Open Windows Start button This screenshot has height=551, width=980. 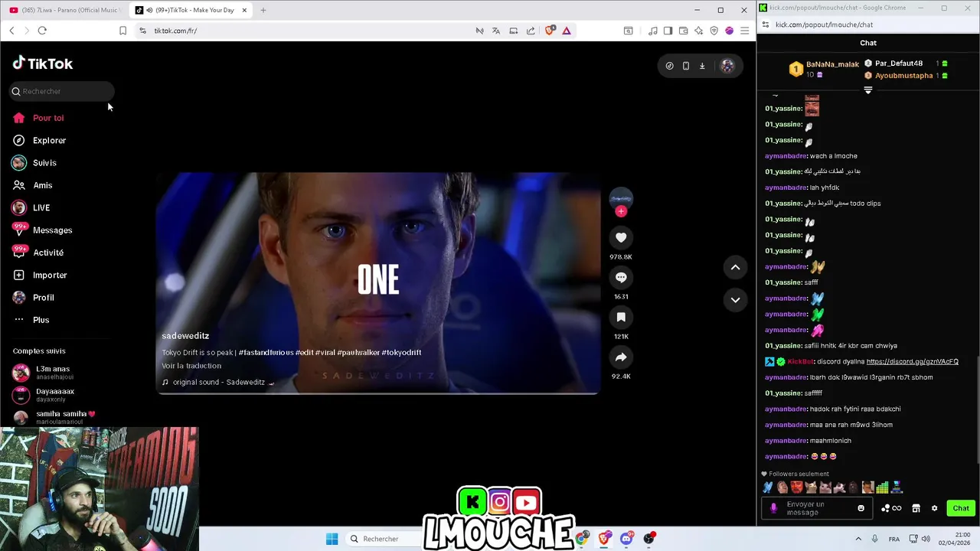pyautogui.click(x=332, y=539)
